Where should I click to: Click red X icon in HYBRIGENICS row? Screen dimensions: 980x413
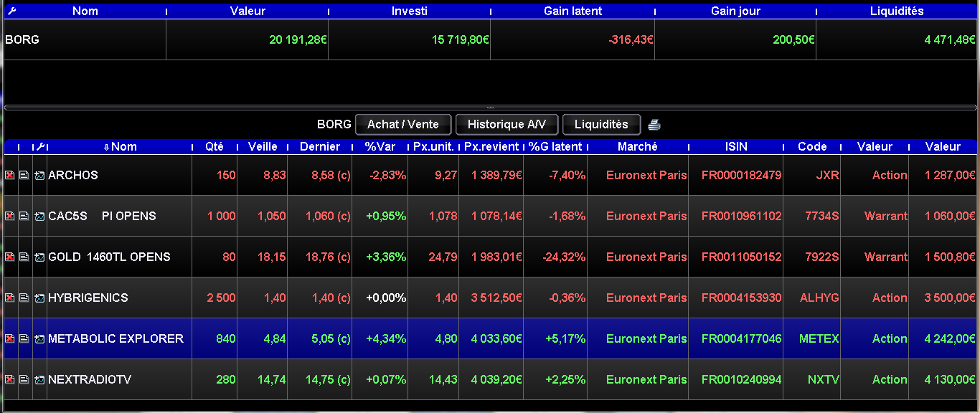10,298
